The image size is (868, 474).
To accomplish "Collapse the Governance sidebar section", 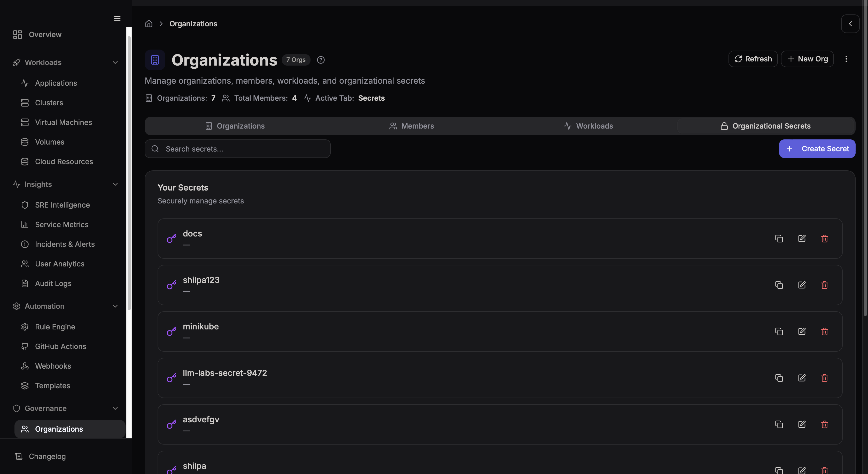I will [115, 408].
